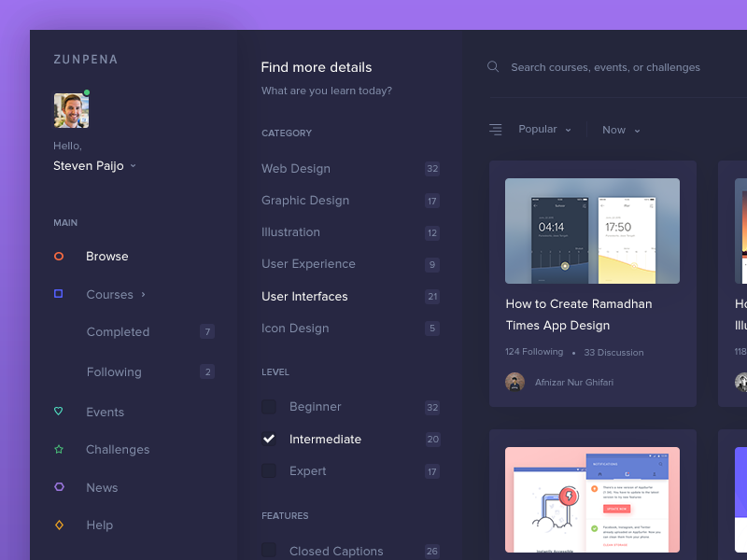The width and height of the screenshot is (747, 560).
Task: Click the search magnifier icon
Action: 493,67
